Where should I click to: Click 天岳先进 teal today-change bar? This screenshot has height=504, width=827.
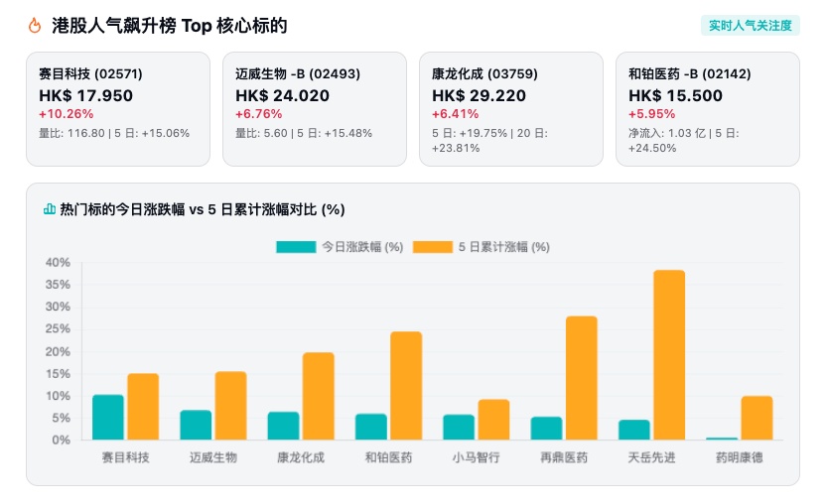[x=634, y=430]
